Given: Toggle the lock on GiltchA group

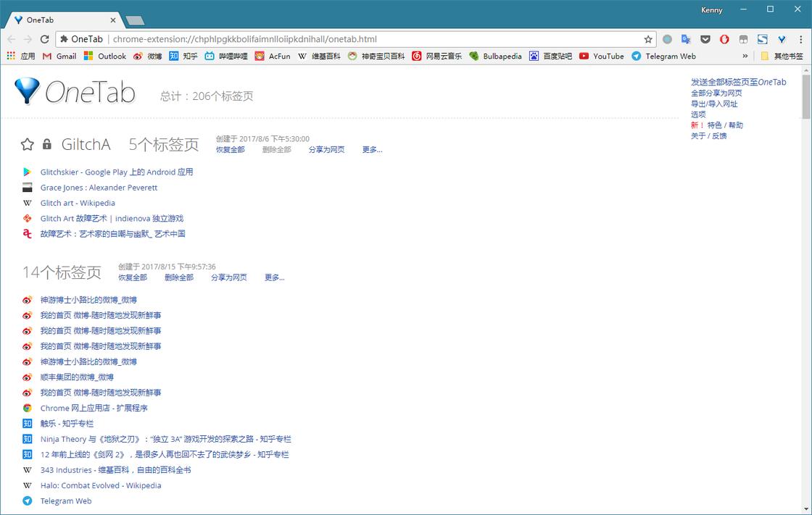Looking at the screenshot, I should click(x=46, y=144).
